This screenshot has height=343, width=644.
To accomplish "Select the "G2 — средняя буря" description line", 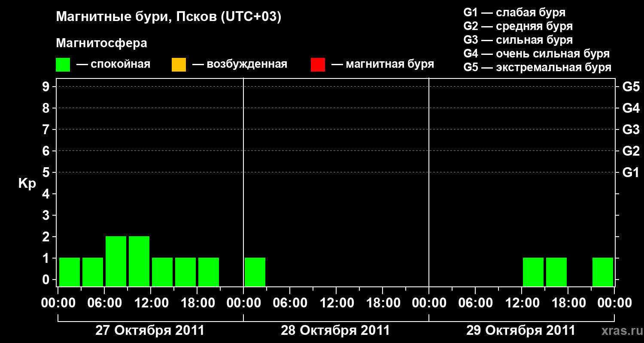I will pos(518,26).
